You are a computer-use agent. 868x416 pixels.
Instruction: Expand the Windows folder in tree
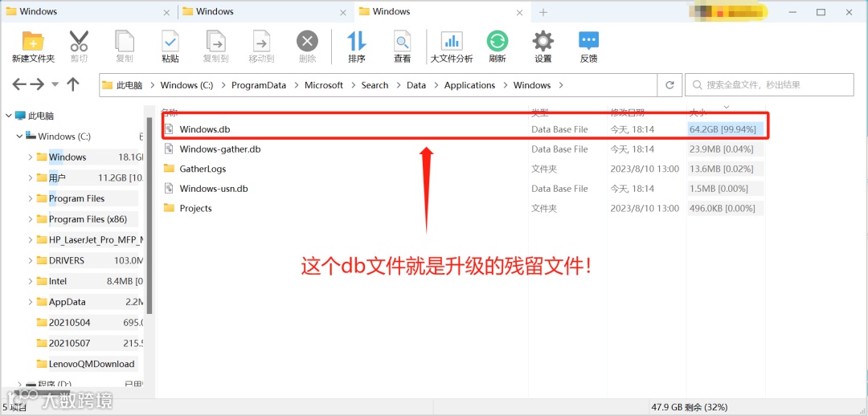coord(31,157)
